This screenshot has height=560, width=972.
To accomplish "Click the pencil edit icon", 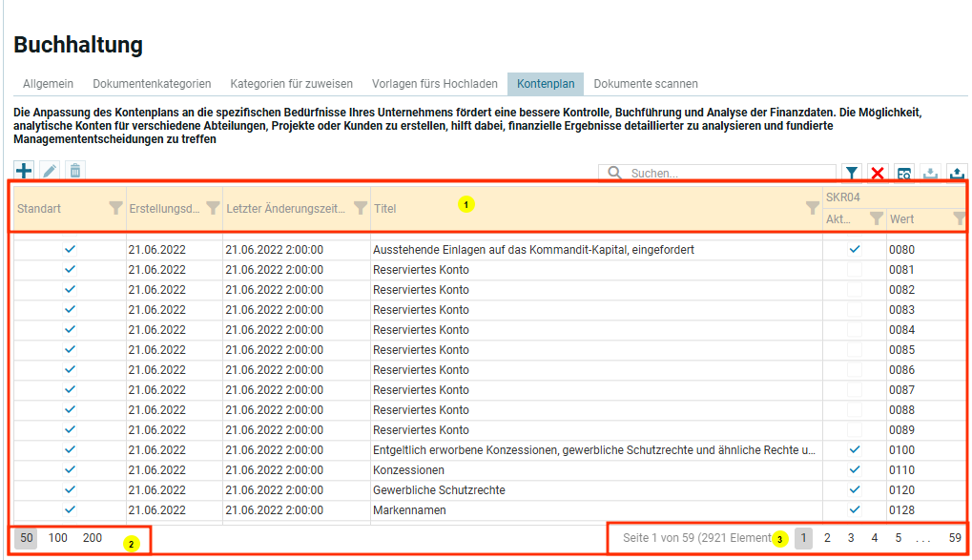I will (x=50, y=171).
